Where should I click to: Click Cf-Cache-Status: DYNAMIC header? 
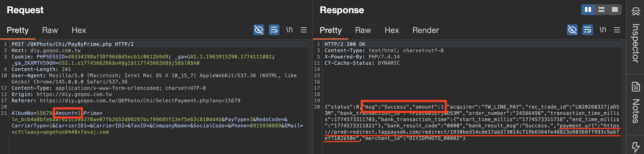tap(362, 63)
